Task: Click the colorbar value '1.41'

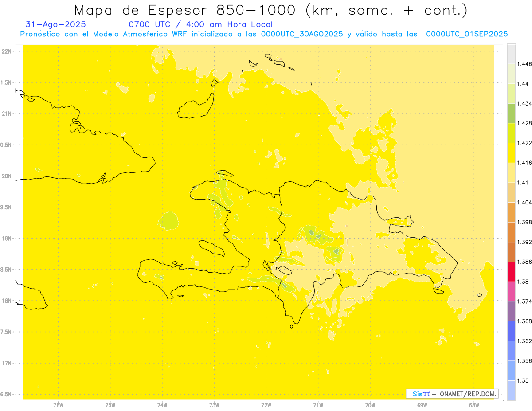Action: 524,183
